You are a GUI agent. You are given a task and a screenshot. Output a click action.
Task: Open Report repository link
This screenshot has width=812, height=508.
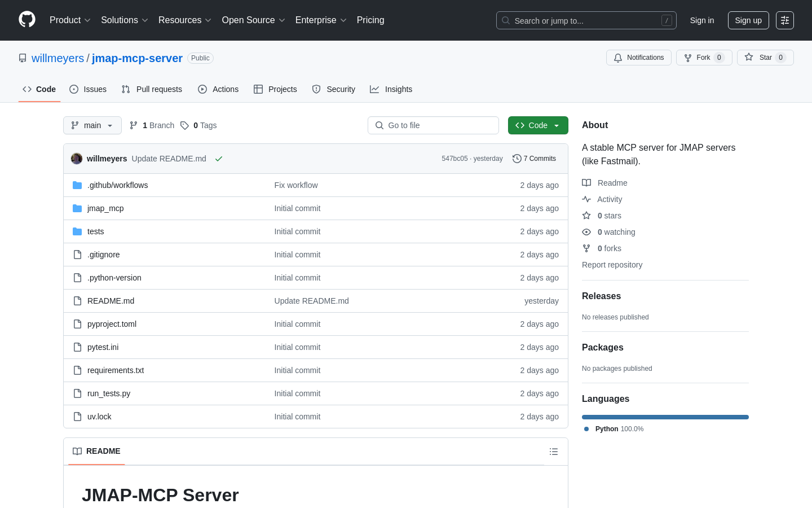612,265
